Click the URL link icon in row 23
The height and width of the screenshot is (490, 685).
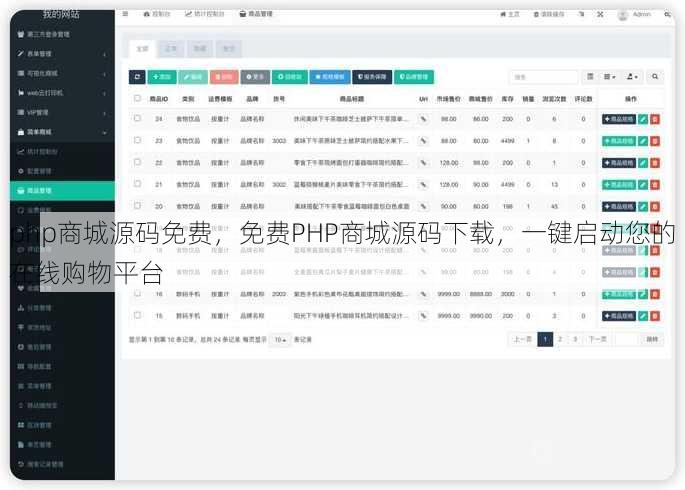pyautogui.click(x=423, y=141)
